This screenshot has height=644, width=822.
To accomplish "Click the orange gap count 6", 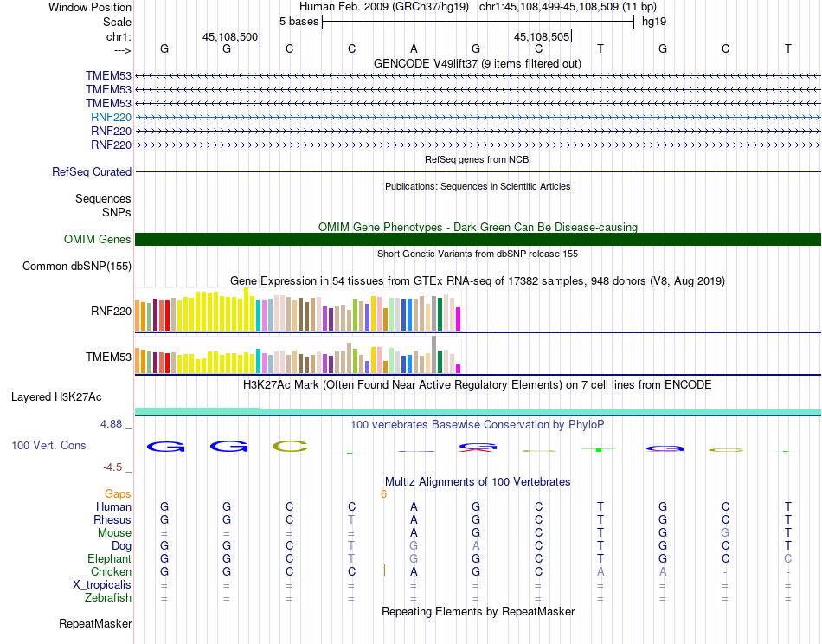I will click(382, 494).
